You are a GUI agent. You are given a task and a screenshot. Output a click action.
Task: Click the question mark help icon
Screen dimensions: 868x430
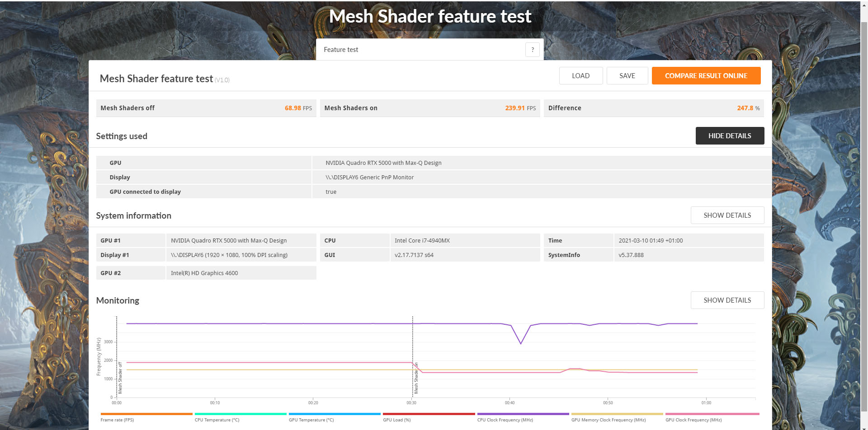(533, 50)
